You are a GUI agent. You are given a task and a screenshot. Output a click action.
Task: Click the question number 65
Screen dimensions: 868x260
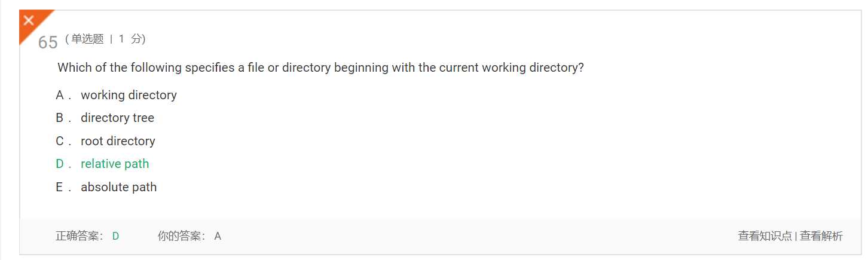coord(48,42)
